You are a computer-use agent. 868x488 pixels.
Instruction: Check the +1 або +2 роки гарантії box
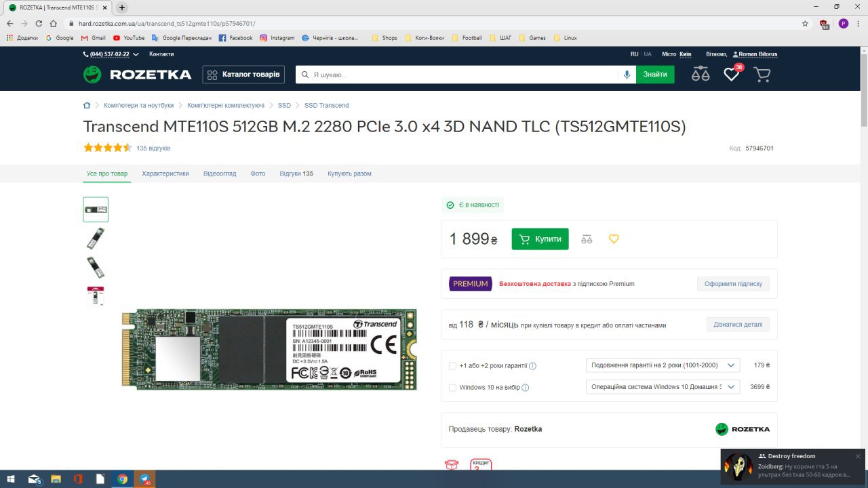(452, 366)
